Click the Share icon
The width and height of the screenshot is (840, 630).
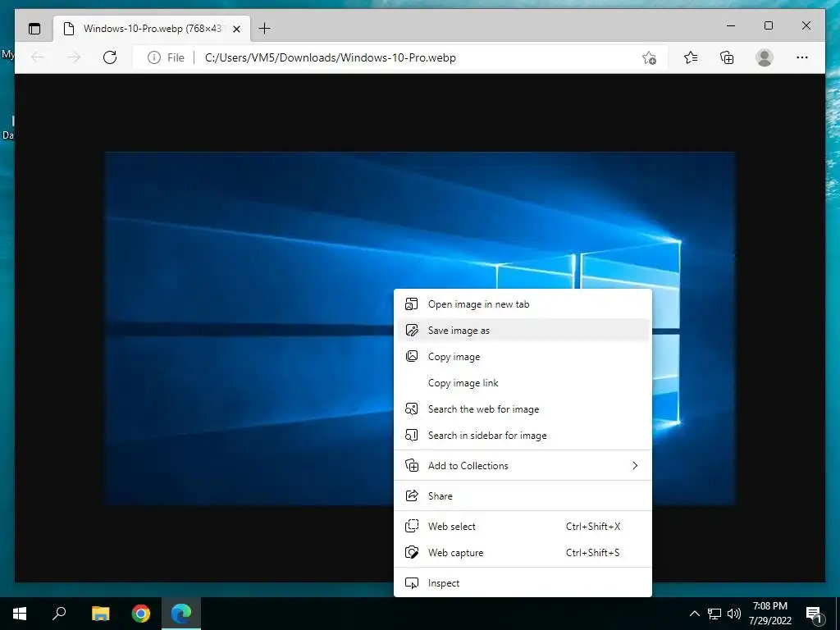[412, 496]
